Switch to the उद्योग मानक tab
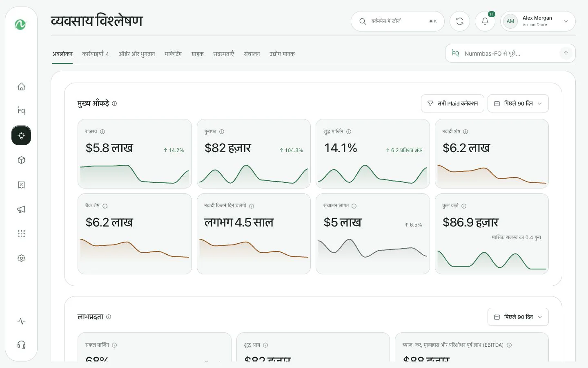 [282, 54]
